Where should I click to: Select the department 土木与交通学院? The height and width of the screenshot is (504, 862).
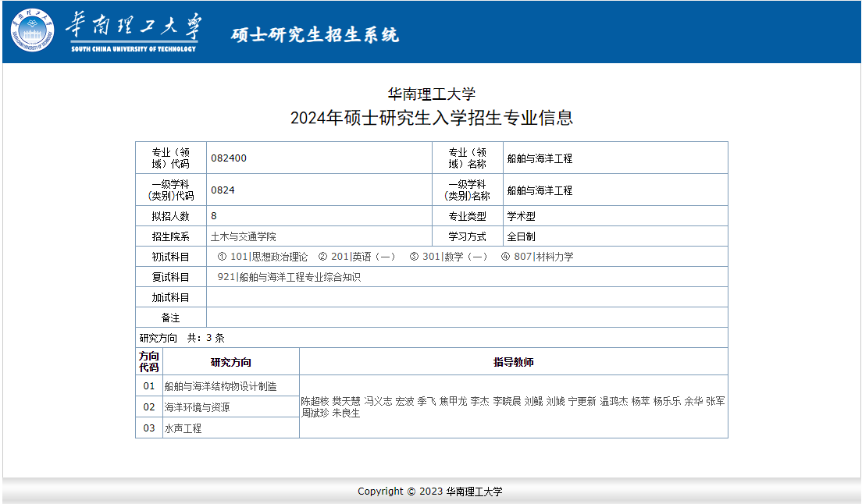(244, 236)
